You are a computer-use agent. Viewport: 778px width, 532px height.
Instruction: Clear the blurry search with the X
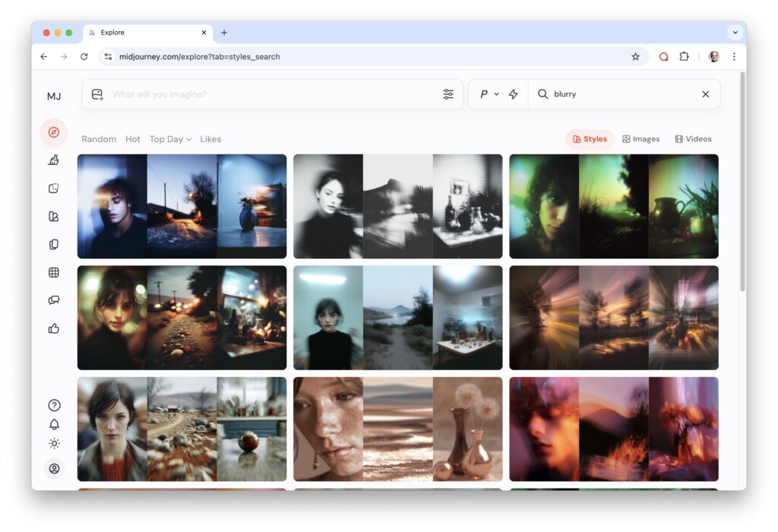(705, 94)
